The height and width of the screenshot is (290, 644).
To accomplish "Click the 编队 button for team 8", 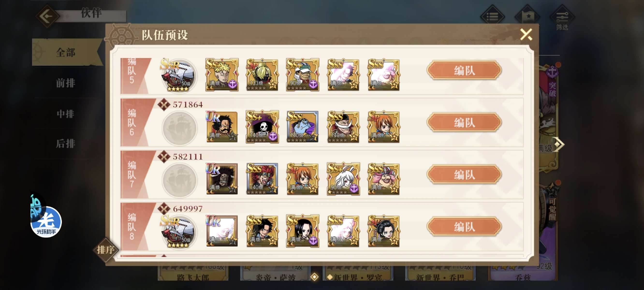I will pos(464,227).
